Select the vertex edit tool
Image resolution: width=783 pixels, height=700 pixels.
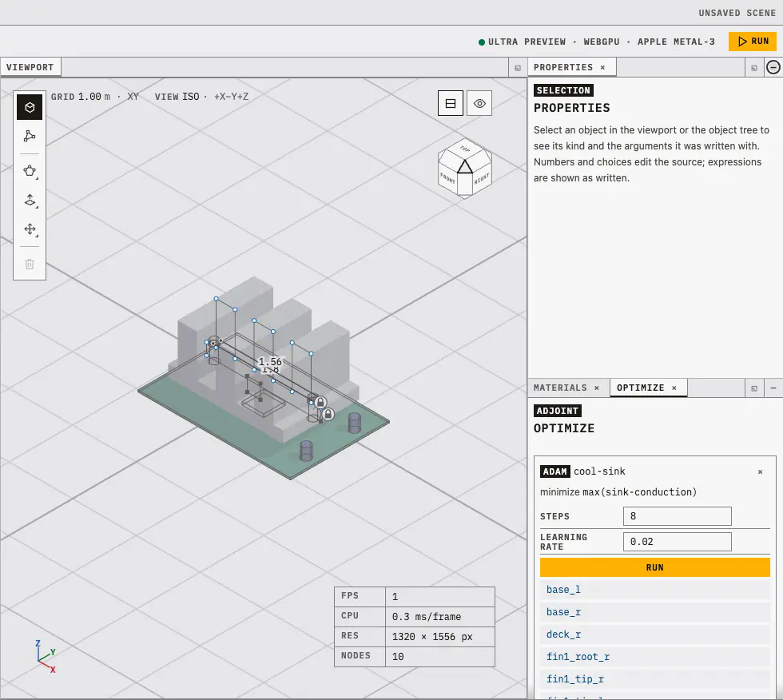(x=30, y=136)
